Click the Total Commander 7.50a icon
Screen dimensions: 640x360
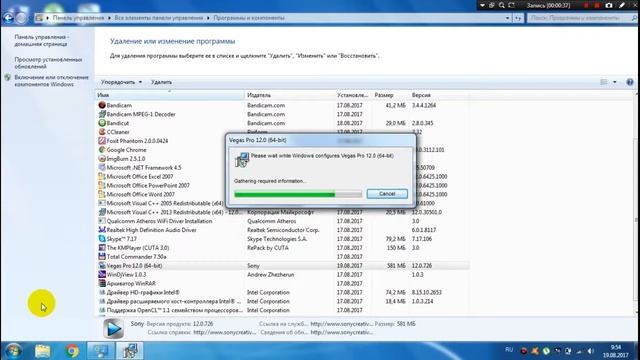click(x=102, y=257)
